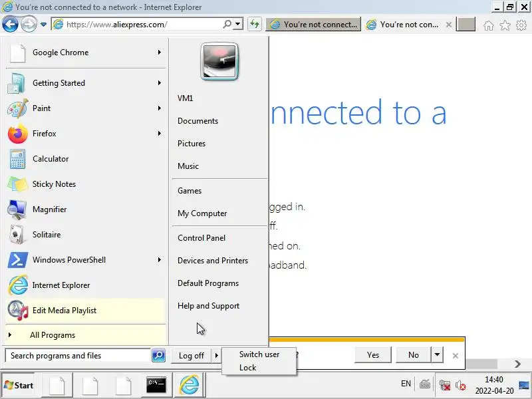Screen dimensions: 532x399
Task: Expand Windows PowerShell submenu arrow
Action: (160, 260)
